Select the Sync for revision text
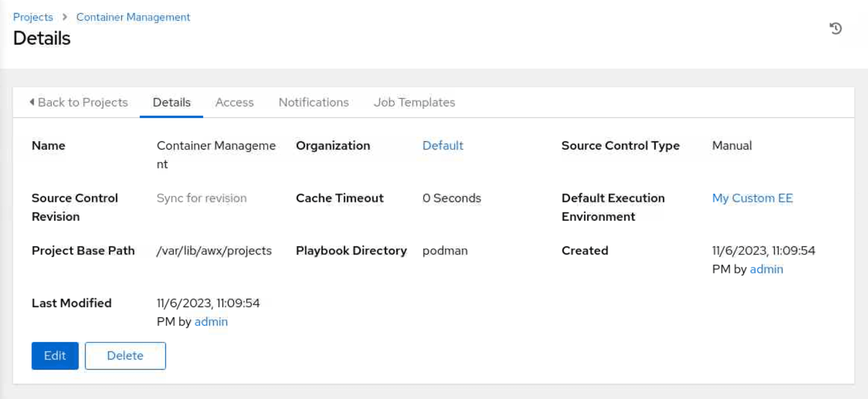This screenshot has height=399, width=868. [202, 198]
